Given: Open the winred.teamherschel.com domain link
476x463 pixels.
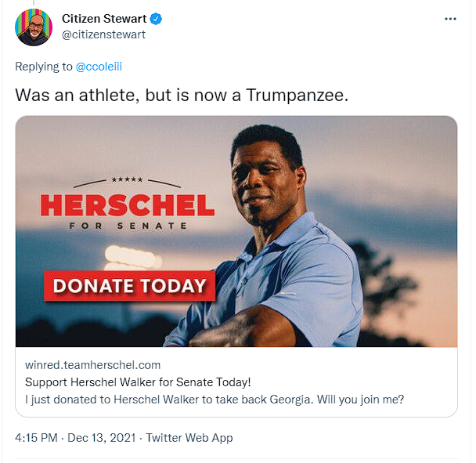Looking at the screenshot, I should [92, 365].
